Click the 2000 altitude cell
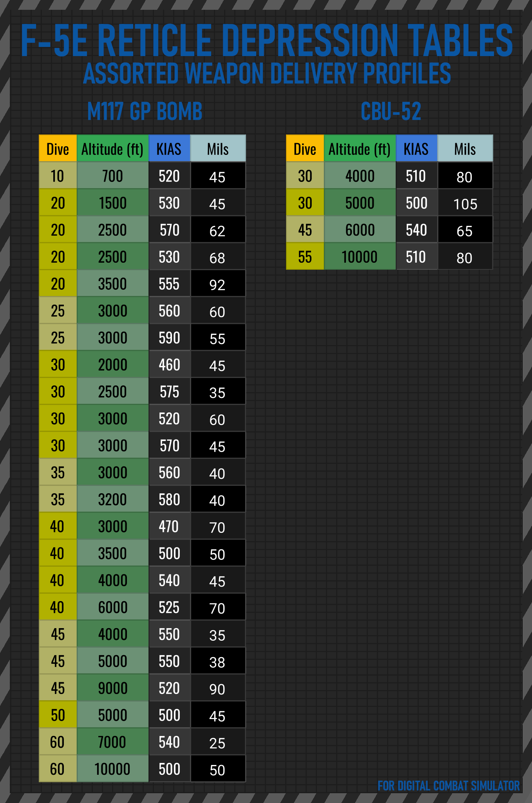The height and width of the screenshot is (803, 532). [113, 365]
